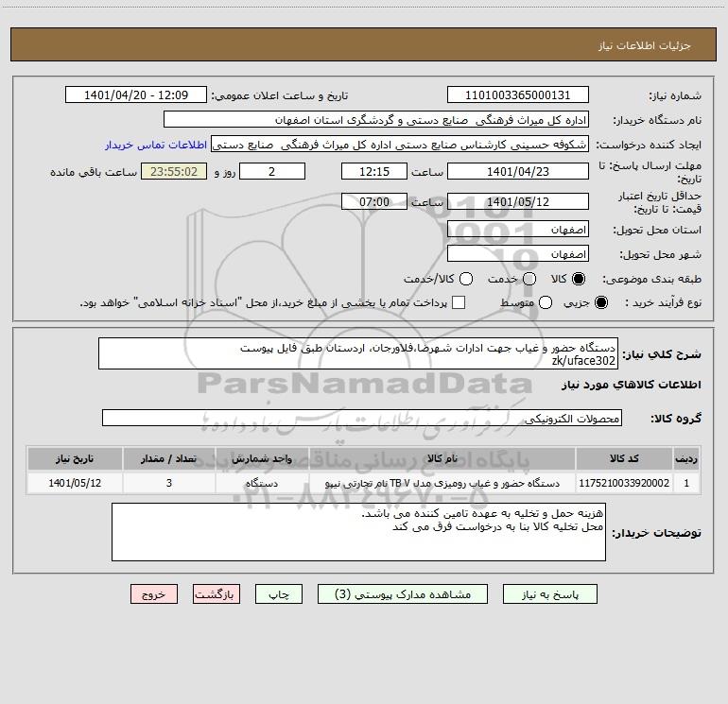Choose the جزیی purchase type radio
Viewport: 728px width, 704px height.
coord(600,302)
